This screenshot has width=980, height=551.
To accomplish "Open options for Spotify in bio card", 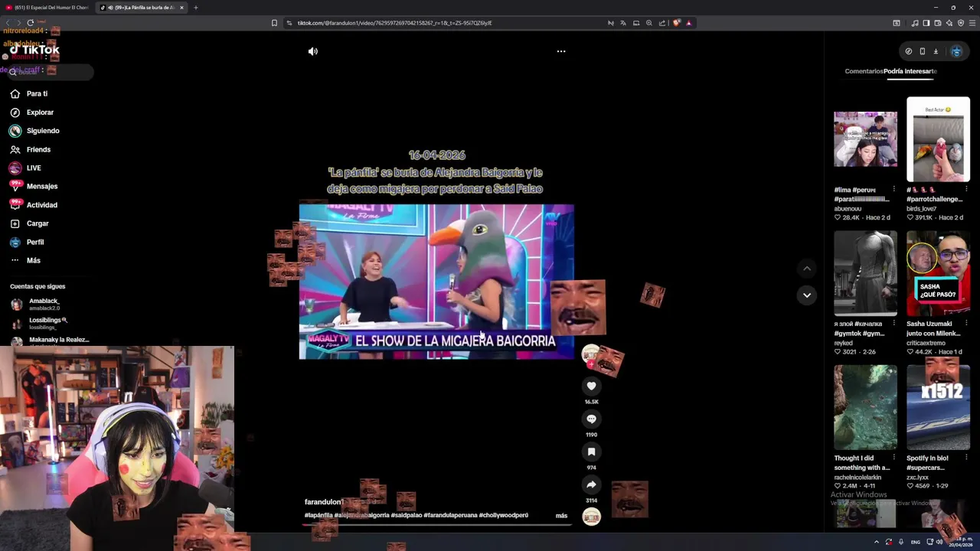I will point(966,458).
